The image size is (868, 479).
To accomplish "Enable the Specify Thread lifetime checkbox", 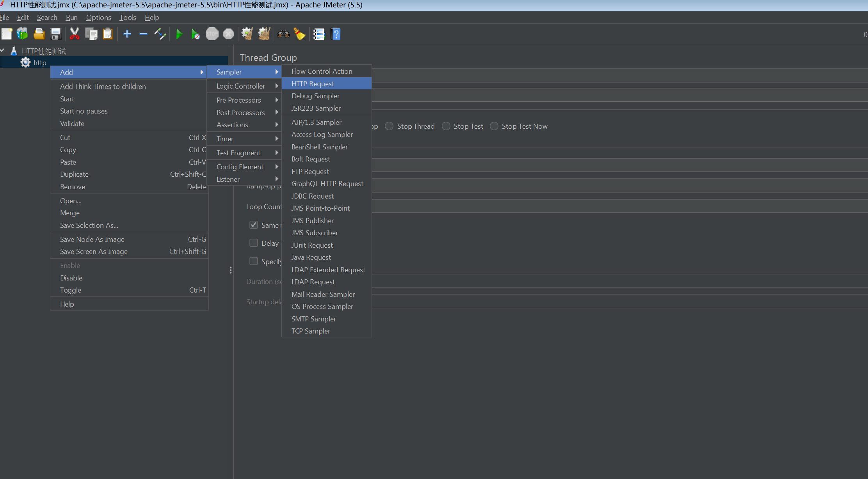I will [254, 261].
